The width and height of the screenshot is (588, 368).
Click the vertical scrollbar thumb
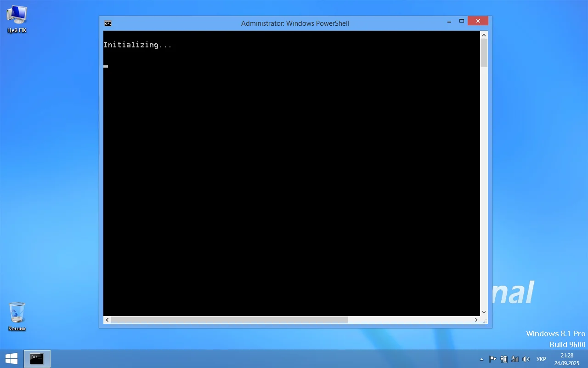tap(484, 52)
